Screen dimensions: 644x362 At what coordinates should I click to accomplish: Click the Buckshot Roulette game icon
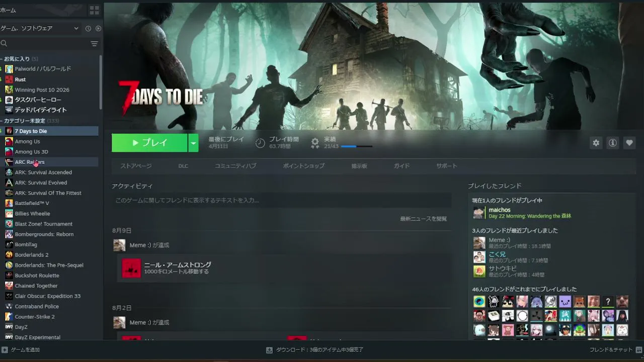[x=9, y=276]
